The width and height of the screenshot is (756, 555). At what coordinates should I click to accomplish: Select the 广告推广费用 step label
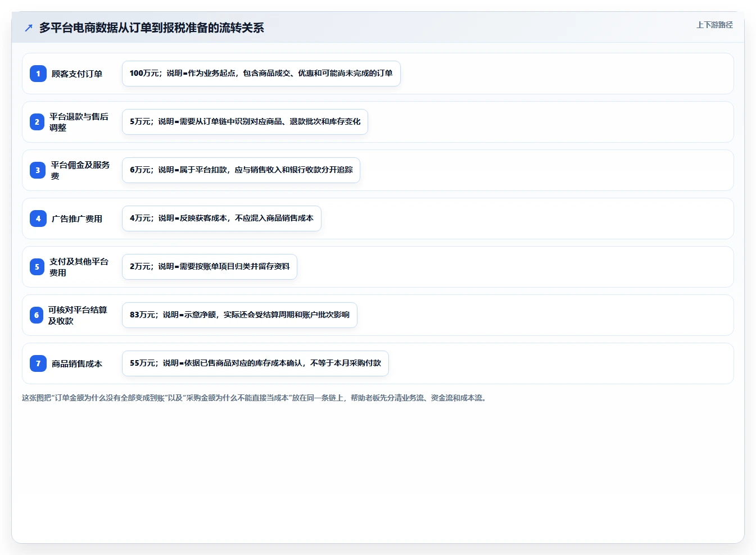point(77,219)
